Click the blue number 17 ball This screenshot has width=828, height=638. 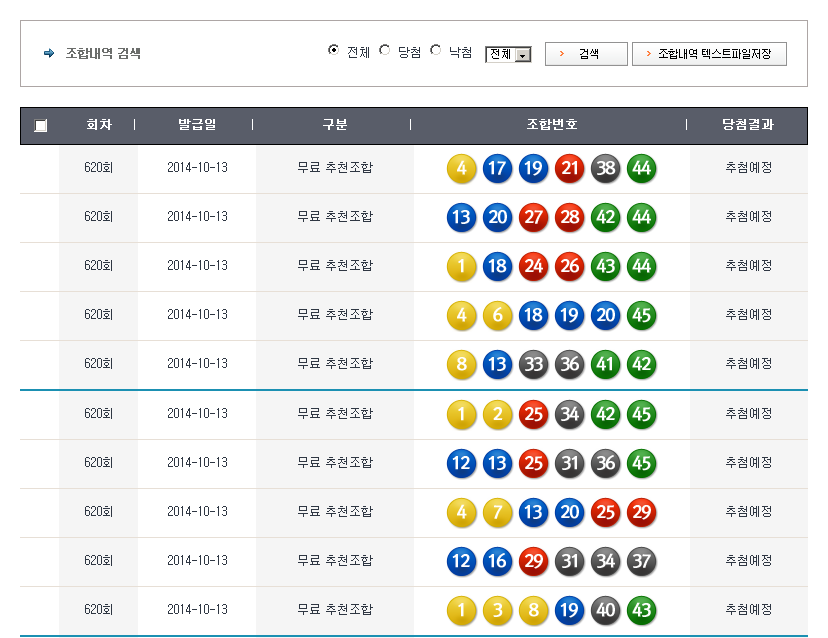tap(497, 168)
